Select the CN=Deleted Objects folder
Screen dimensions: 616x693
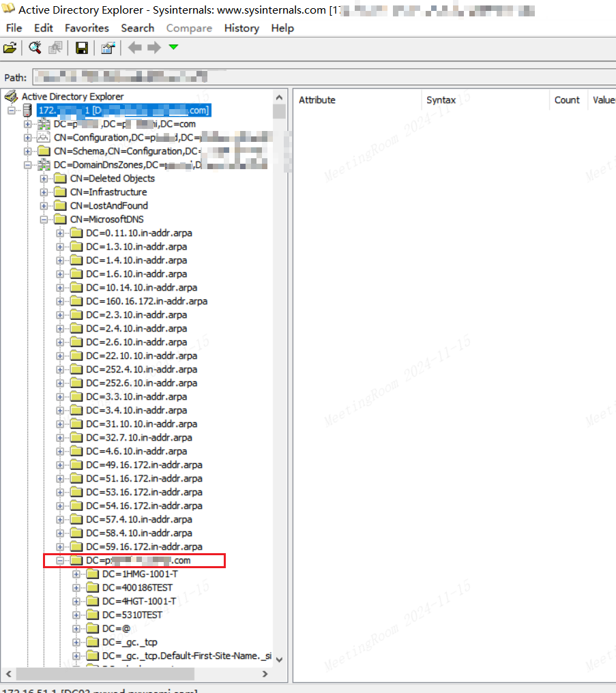(112, 178)
